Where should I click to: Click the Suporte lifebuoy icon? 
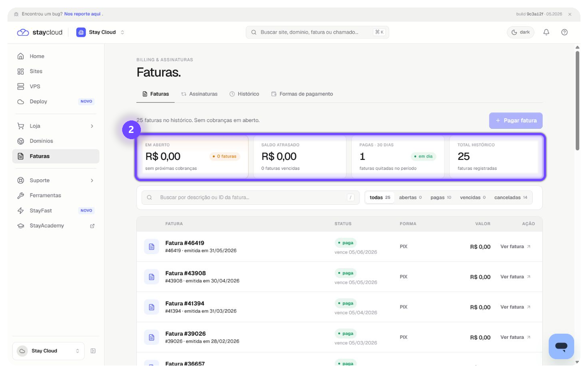coord(20,180)
